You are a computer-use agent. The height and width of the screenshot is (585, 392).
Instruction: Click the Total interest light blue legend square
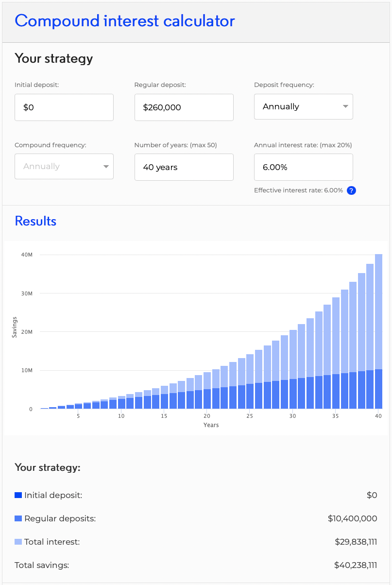point(18,542)
